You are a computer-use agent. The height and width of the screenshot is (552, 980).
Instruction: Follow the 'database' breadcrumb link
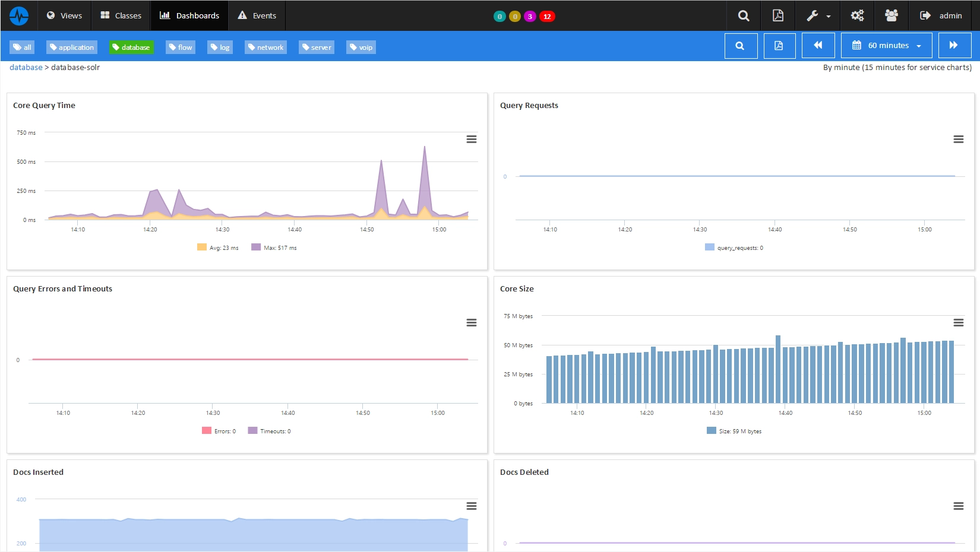[x=26, y=68]
